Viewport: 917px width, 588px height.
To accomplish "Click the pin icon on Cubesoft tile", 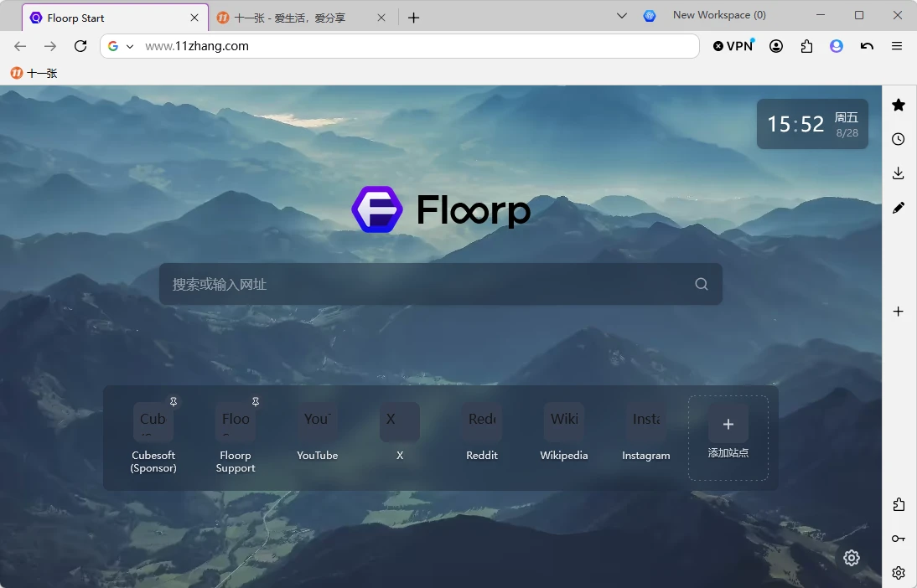I will [x=174, y=401].
